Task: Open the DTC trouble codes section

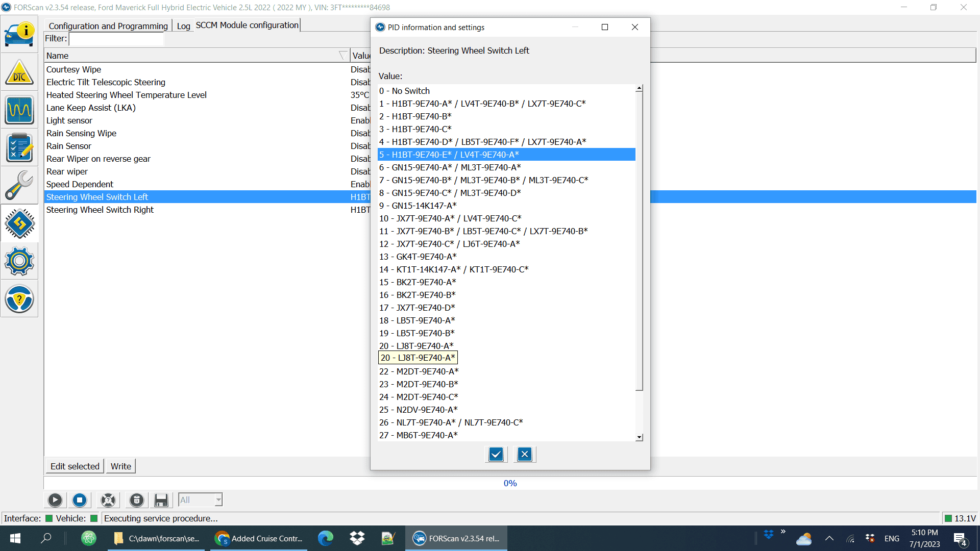Action: [19, 72]
